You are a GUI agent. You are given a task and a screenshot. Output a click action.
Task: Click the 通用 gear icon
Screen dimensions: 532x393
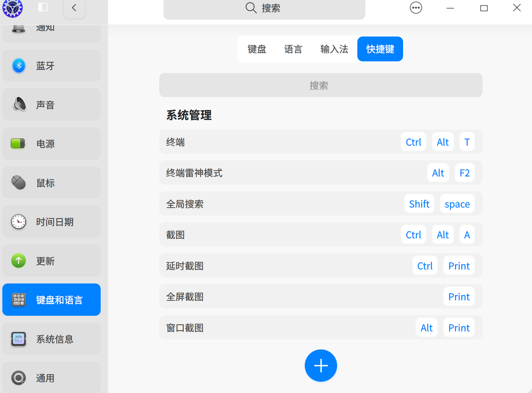tap(19, 378)
